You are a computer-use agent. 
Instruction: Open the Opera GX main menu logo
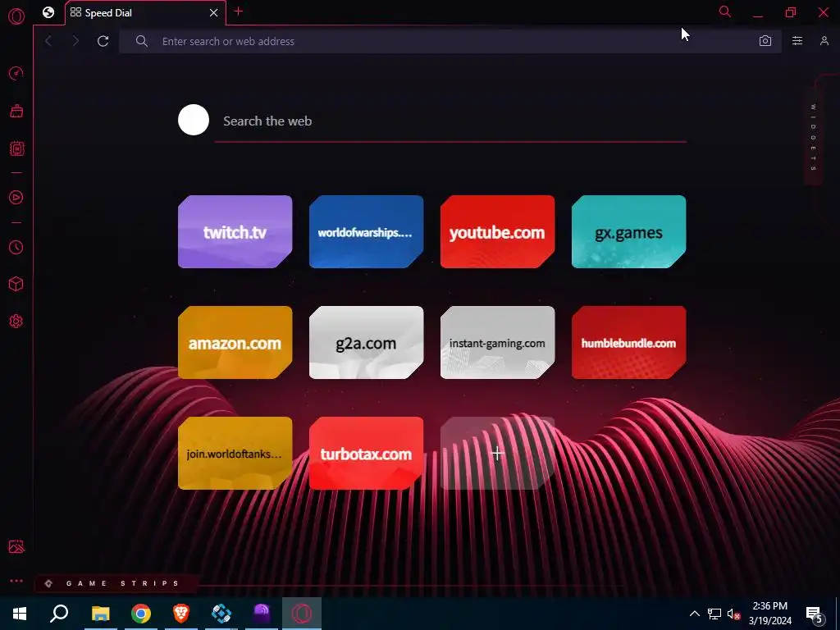coord(16,16)
